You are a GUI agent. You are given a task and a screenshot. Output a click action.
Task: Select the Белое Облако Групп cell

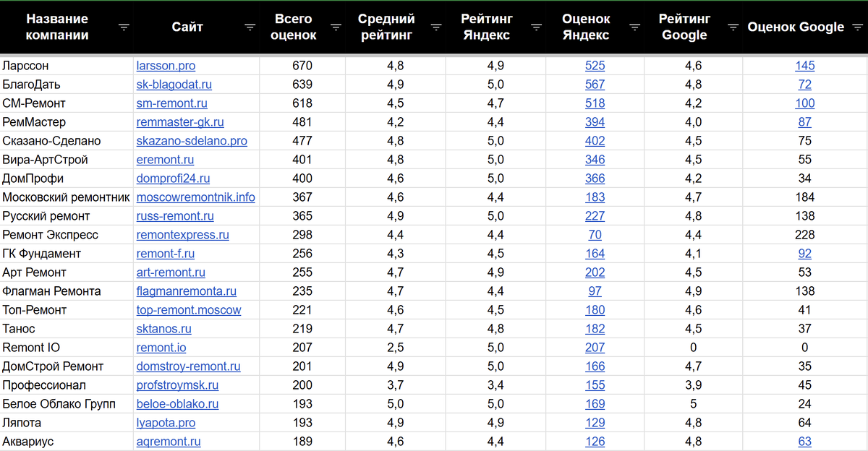(67, 404)
